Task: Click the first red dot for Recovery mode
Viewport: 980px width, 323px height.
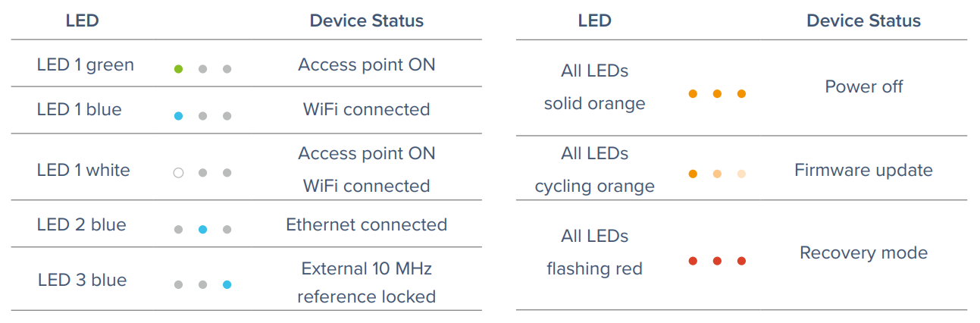Action: point(693,261)
